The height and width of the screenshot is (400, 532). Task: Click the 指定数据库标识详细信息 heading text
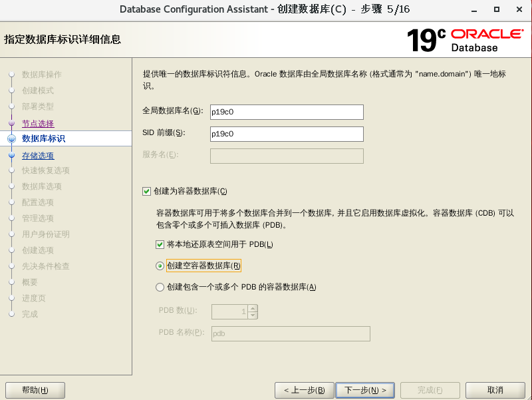pos(63,39)
